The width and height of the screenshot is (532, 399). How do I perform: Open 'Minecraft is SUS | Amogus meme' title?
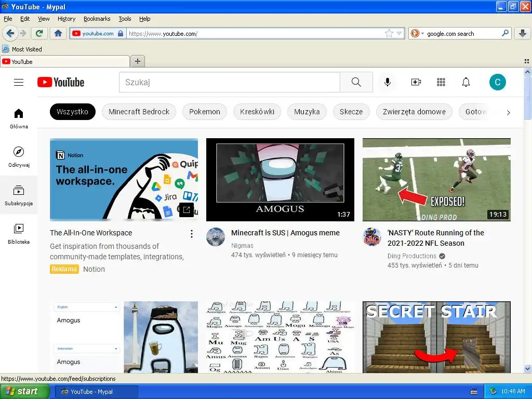pos(285,233)
